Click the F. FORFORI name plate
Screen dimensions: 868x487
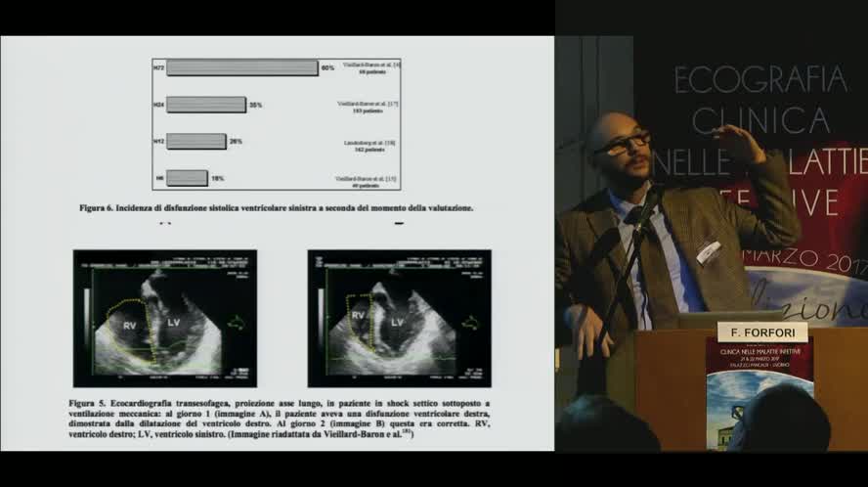tap(762, 331)
